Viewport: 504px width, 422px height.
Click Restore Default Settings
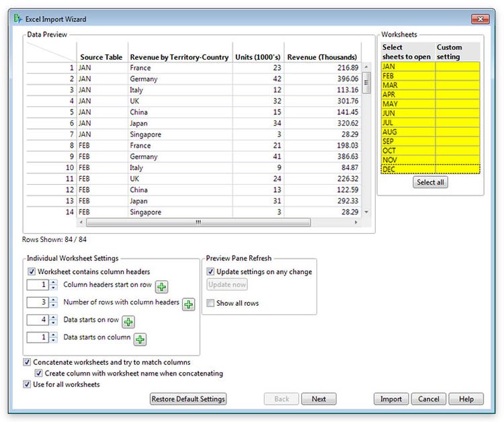188,398
